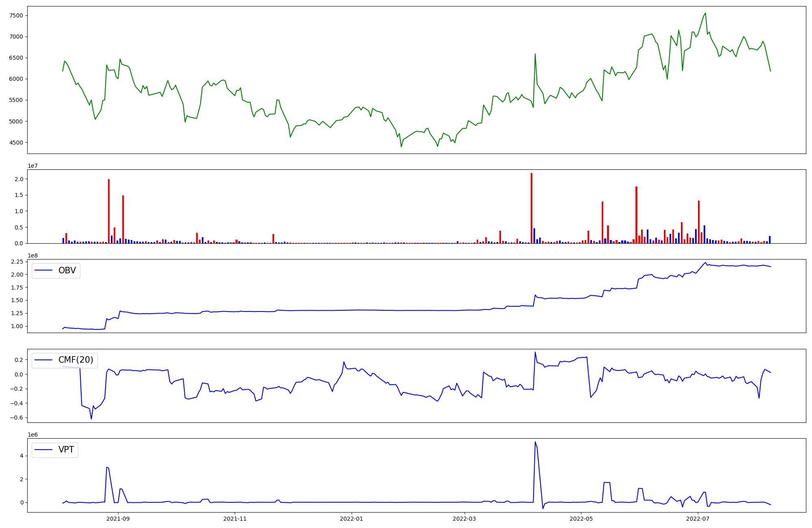Click the blue line swatch in OBV legend
This screenshot has width=812, height=528.
point(44,270)
